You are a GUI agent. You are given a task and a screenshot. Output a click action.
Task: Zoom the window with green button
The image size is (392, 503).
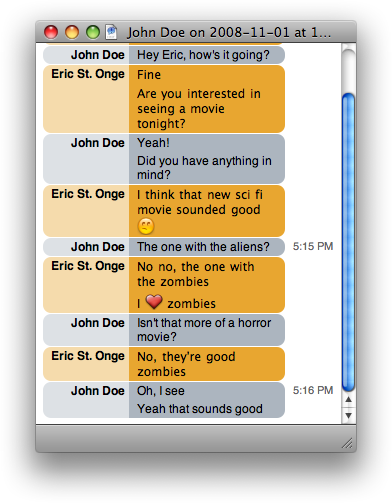(x=93, y=32)
